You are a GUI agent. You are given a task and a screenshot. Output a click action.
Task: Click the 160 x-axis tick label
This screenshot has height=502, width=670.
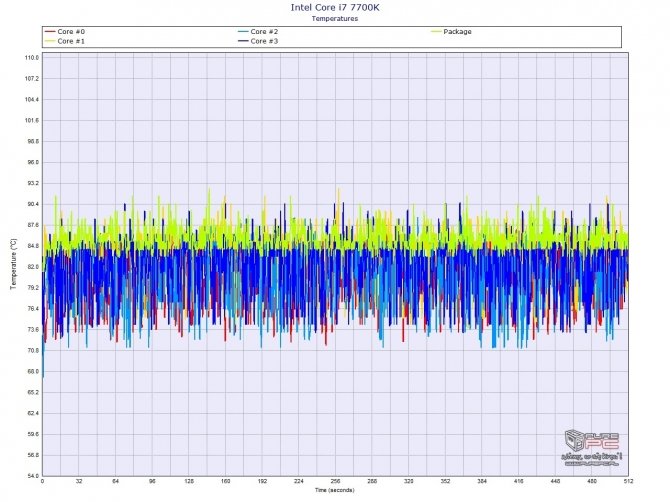pos(226,481)
